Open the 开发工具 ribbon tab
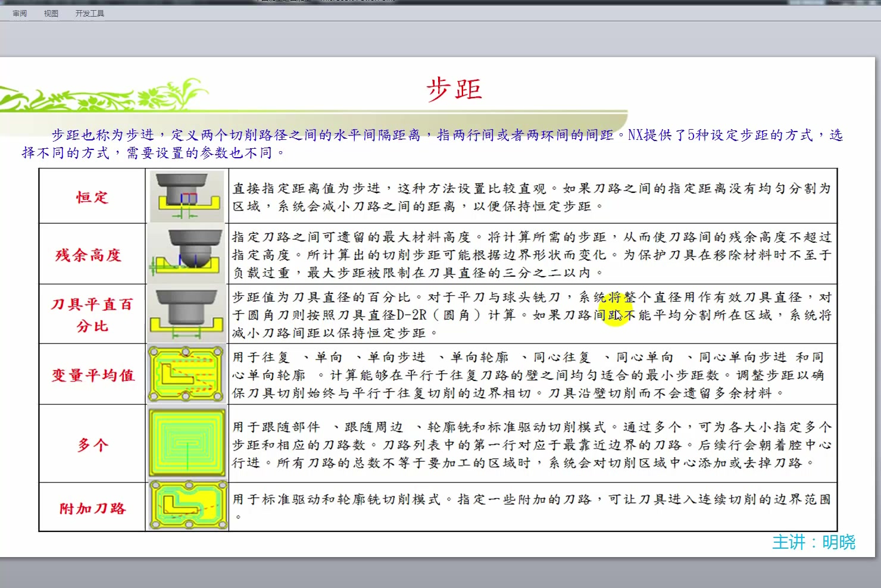 tap(90, 13)
